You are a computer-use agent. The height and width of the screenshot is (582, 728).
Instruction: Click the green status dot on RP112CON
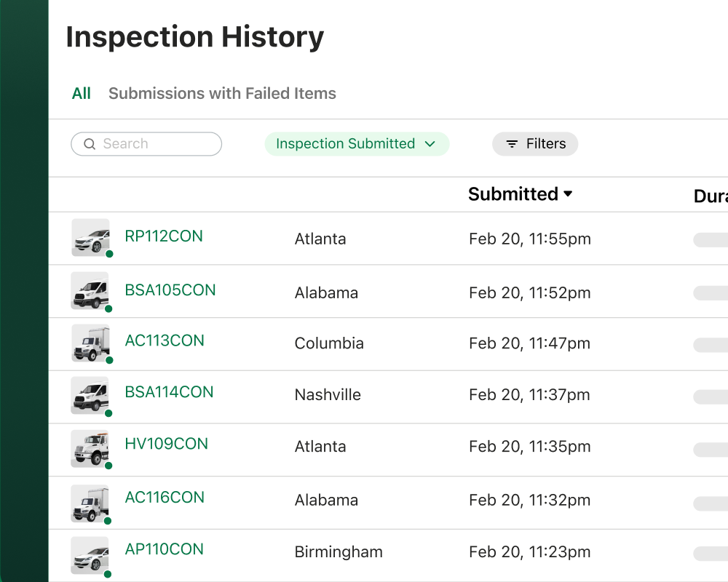pos(110,254)
